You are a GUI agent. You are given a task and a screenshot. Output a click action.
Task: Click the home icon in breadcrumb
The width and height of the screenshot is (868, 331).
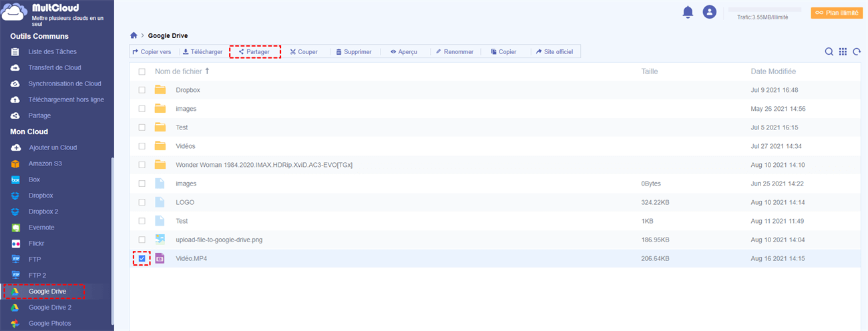pos(134,35)
